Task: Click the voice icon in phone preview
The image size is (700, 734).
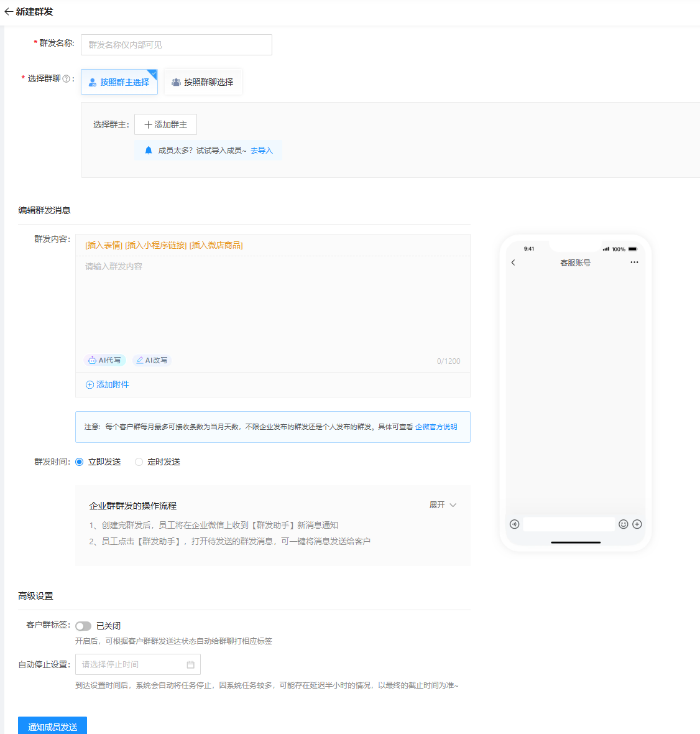Action: click(x=514, y=524)
